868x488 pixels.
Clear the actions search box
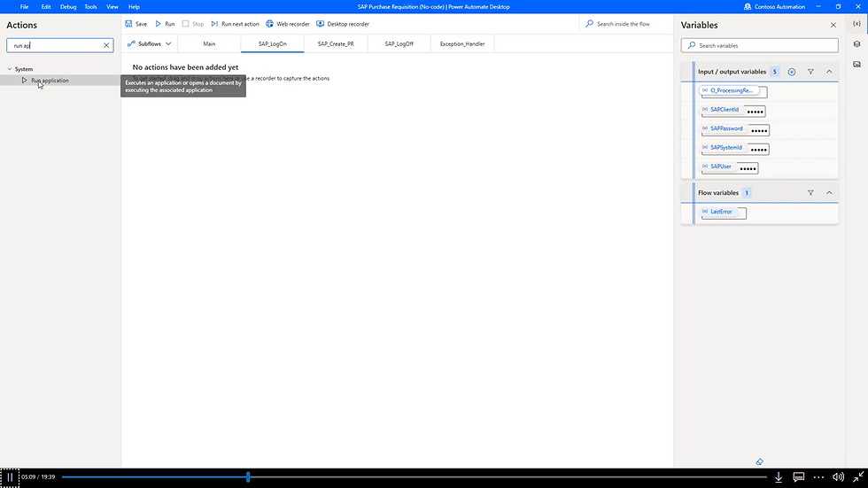click(x=106, y=45)
